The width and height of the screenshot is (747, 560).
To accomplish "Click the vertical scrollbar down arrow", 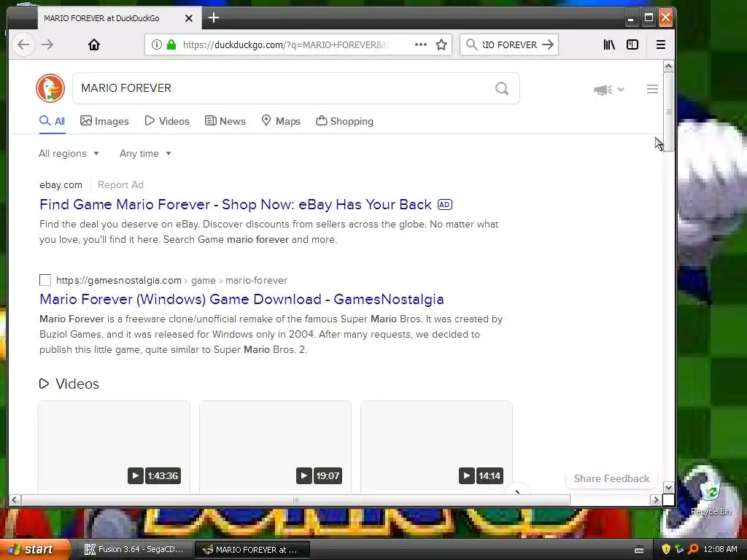I will click(x=668, y=487).
